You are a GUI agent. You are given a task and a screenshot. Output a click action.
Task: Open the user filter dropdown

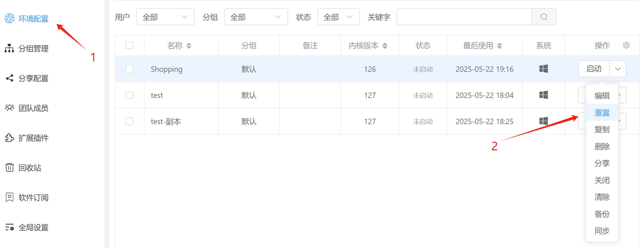(x=165, y=17)
